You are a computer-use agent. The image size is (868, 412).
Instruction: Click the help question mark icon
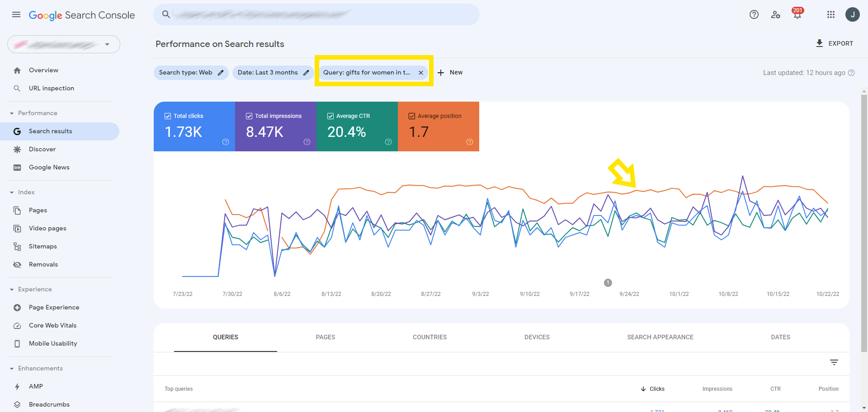(x=754, y=14)
